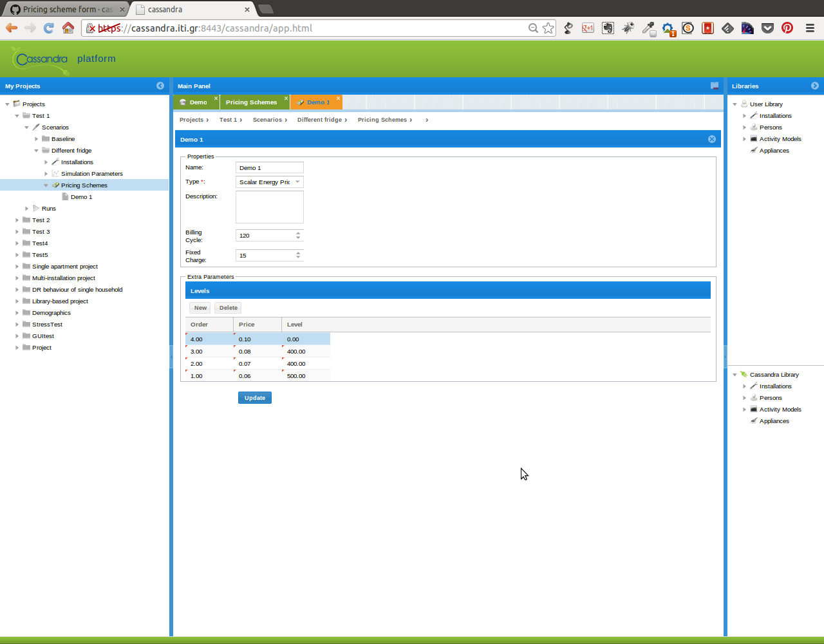Click the Name input field
Viewport: 824px width, 644px height.
point(269,168)
